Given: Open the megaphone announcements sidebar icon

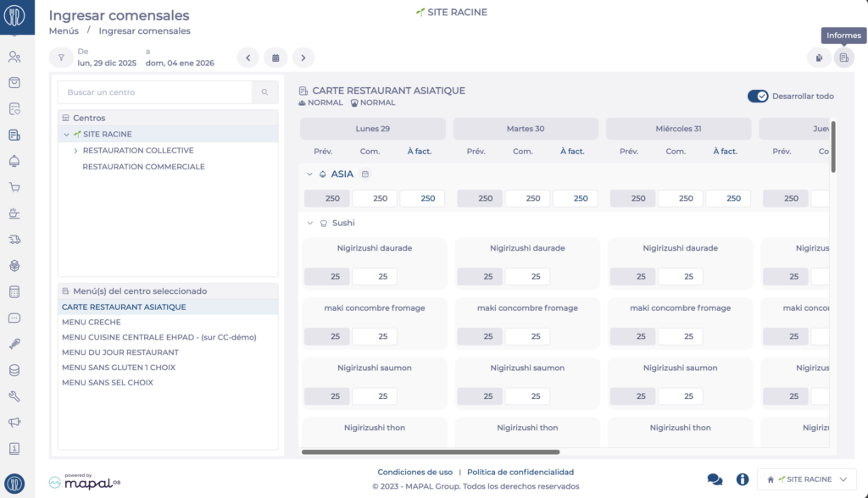Looking at the screenshot, I should click(x=14, y=422).
